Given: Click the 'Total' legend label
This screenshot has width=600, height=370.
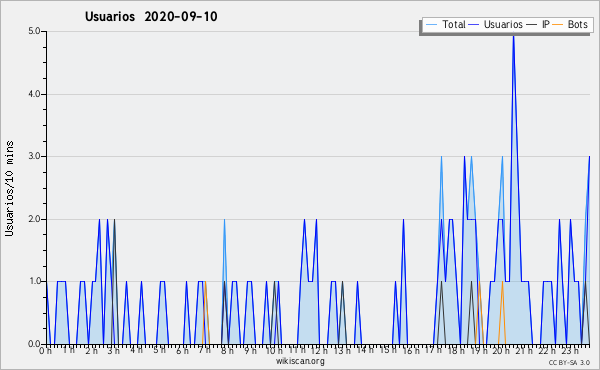Looking at the screenshot, I should 454,24.
